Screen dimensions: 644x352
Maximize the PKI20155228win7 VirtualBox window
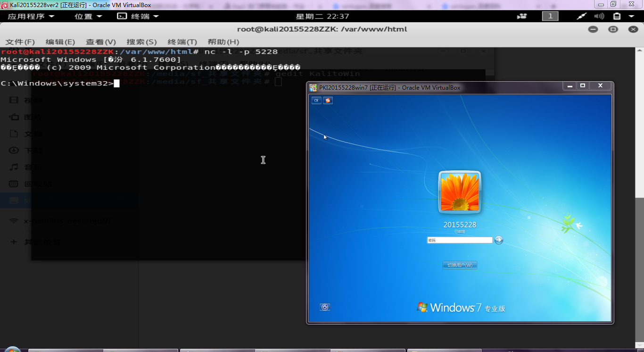click(583, 85)
